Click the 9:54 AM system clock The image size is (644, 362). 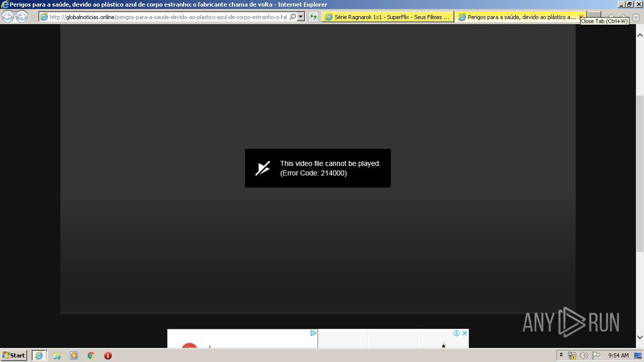(x=618, y=355)
